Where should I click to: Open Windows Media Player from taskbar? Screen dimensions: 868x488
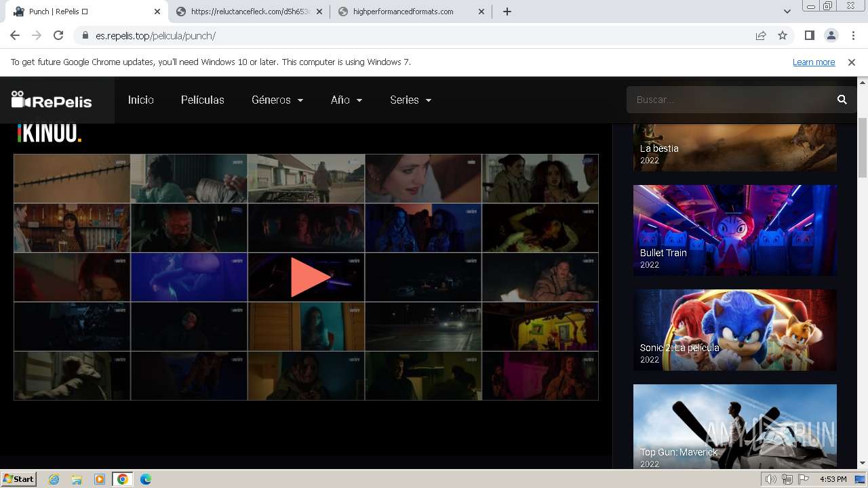pos(100,479)
